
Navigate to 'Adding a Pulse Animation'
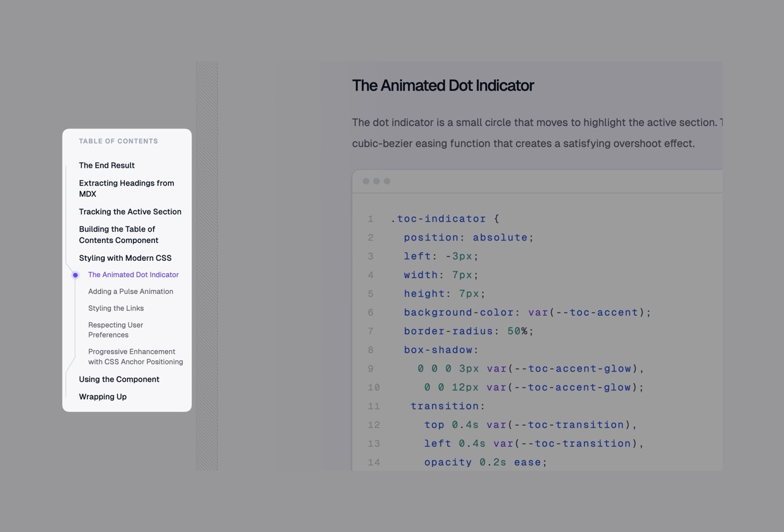[x=130, y=291]
